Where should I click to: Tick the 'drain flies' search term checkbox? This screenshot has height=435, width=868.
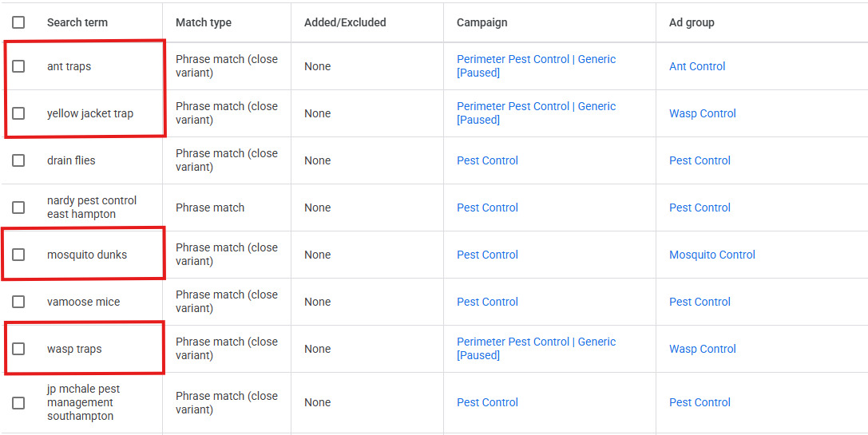tap(18, 160)
